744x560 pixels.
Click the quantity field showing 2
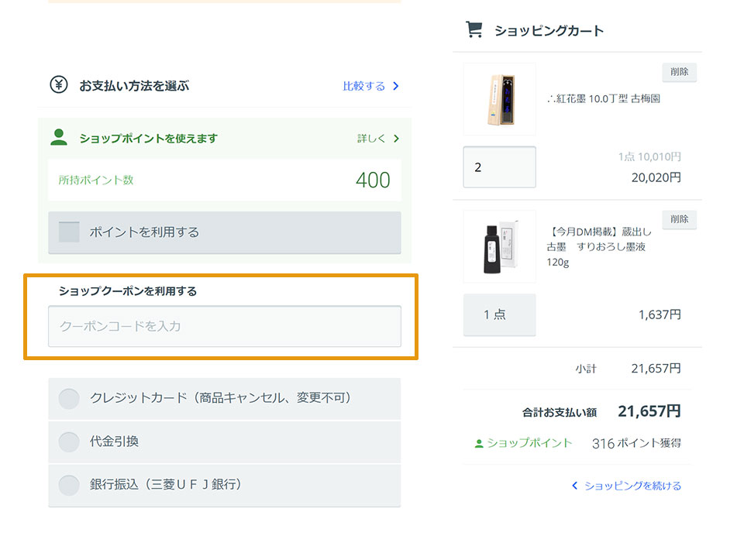[499, 167]
